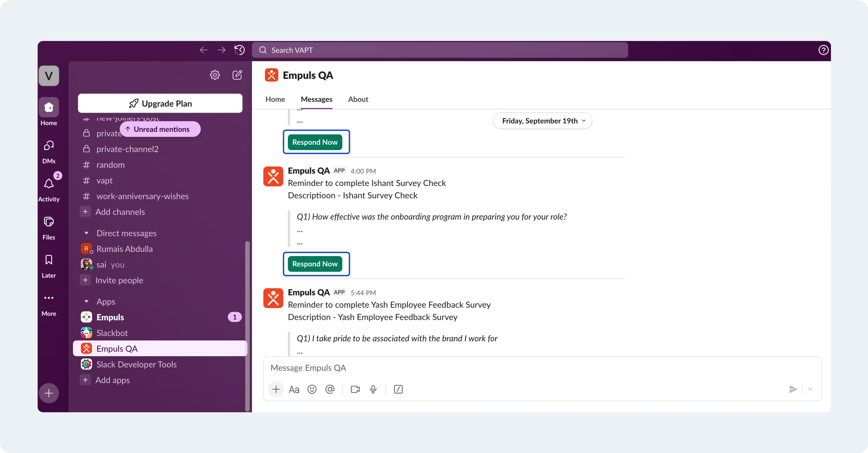Switch to the About tab

tap(358, 99)
